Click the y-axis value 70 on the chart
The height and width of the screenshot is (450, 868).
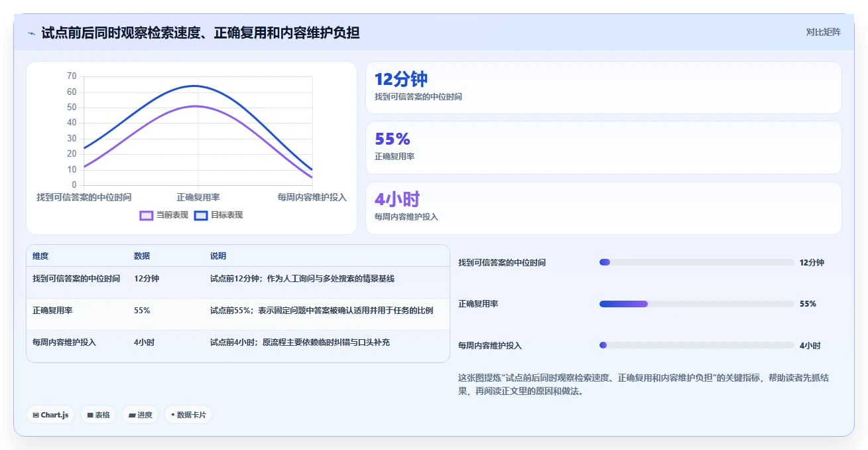tap(72, 76)
